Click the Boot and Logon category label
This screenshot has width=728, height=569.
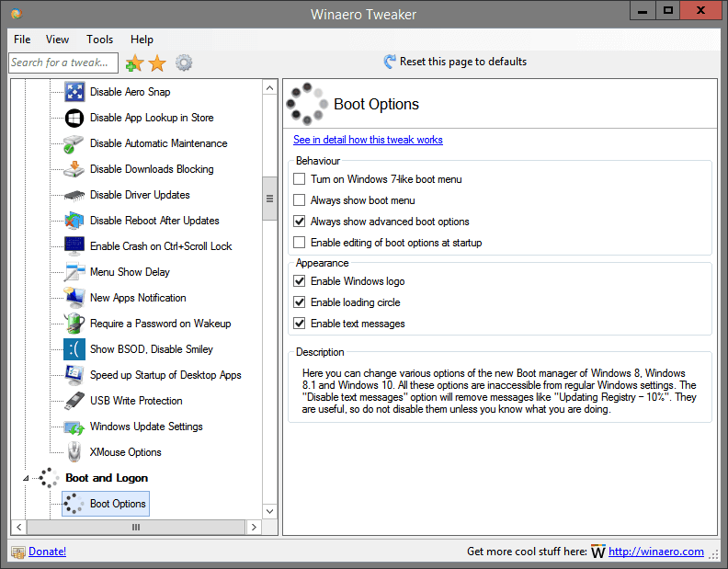(107, 478)
